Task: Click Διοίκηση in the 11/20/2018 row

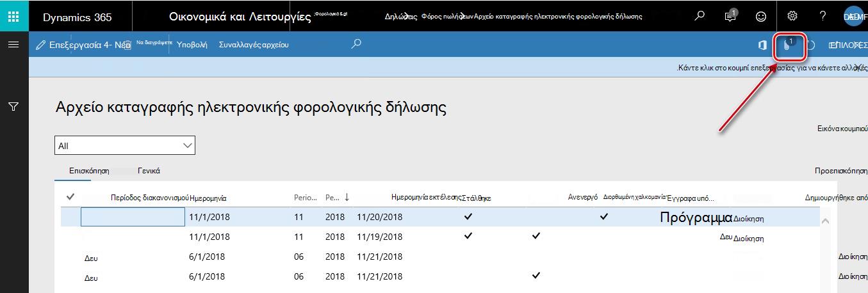Action: coord(749,219)
